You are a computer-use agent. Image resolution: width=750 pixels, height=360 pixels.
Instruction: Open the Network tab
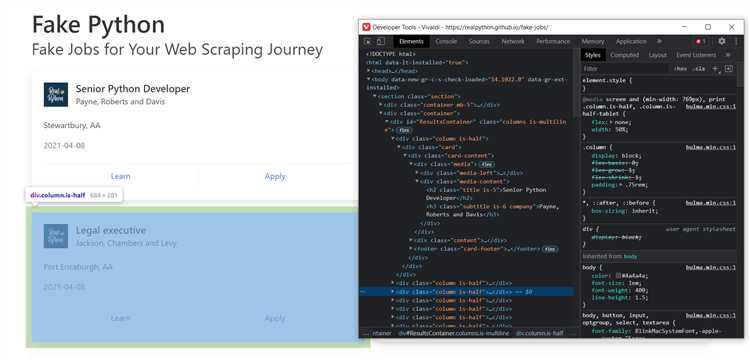coord(513,42)
